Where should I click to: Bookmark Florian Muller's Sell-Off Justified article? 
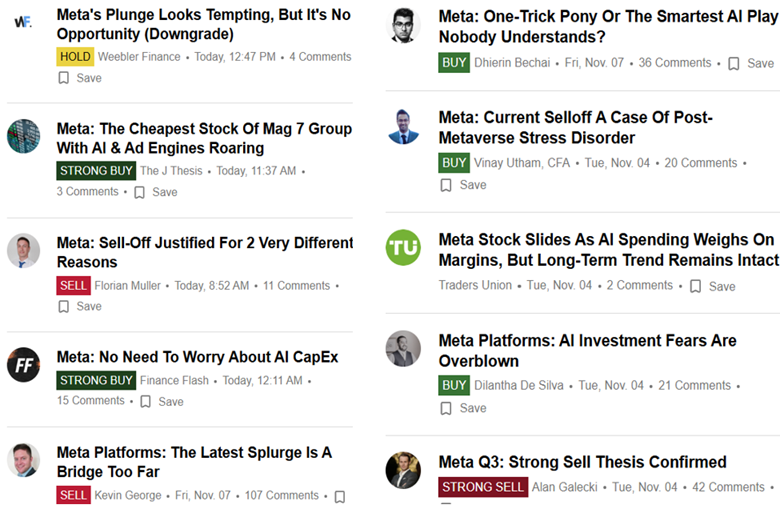point(79,306)
